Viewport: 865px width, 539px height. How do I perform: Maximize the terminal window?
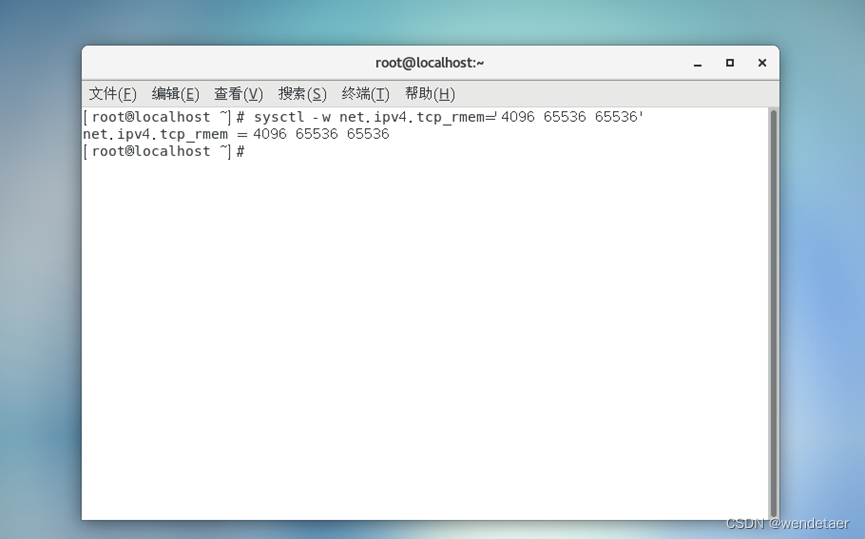(729, 63)
